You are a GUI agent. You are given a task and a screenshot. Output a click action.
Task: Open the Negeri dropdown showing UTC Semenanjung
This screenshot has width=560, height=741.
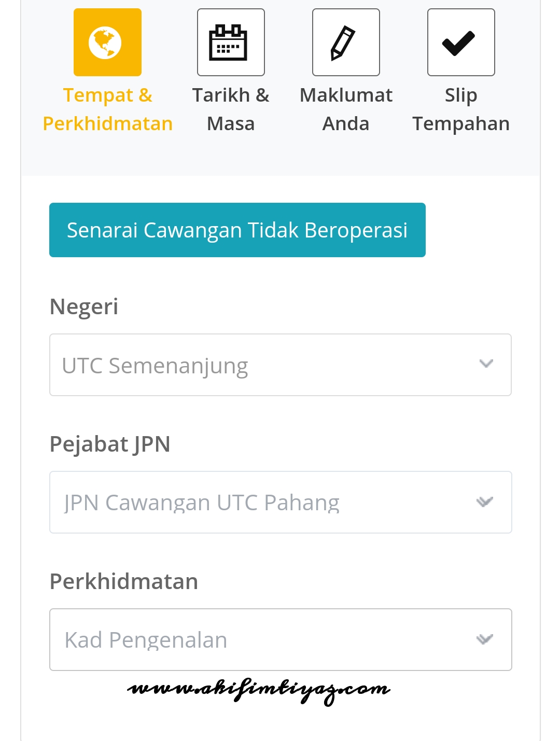point(280,364)
